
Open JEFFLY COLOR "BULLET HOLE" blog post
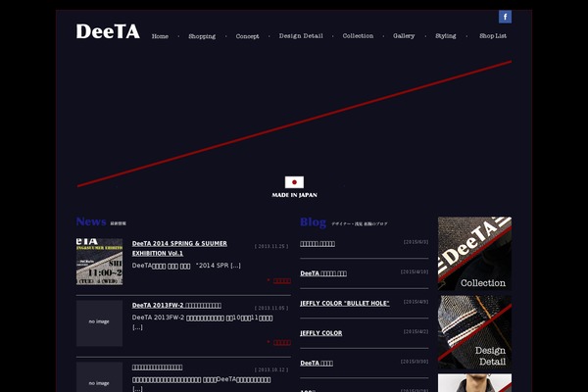[x=345, y=304]
